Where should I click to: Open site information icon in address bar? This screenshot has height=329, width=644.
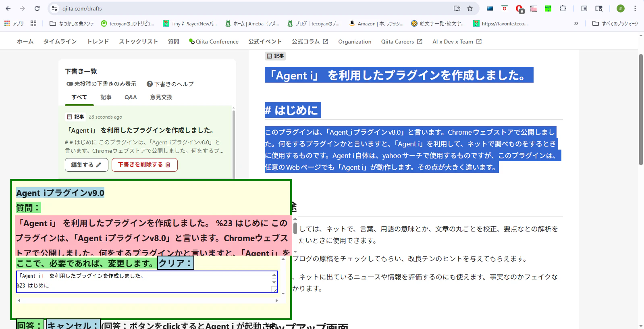pyautogui.click(x=55, y=8)
